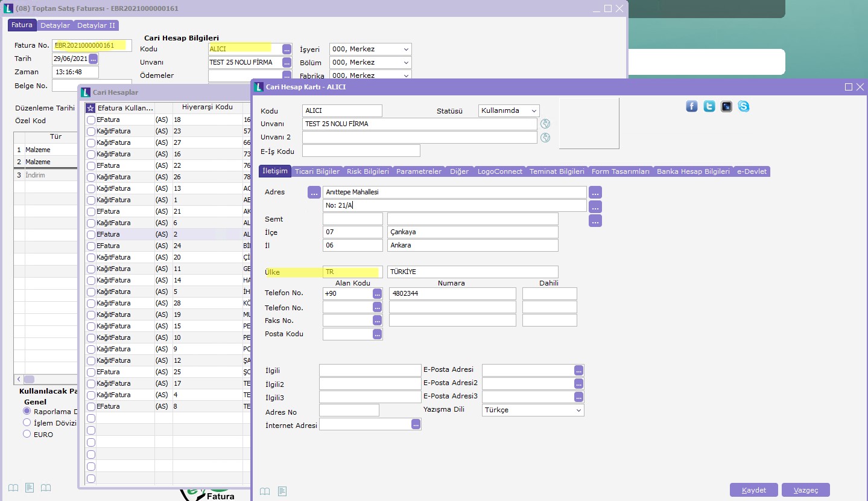Open the Twitter icon link
Screen dimensions: 868x501
709,107
